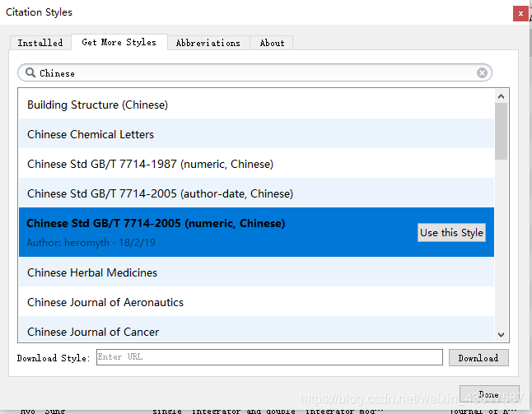Viewport: 532px width, 414px height.
Task: Click the scroll down arrow of the styles list
Action: tap(501, 335)
